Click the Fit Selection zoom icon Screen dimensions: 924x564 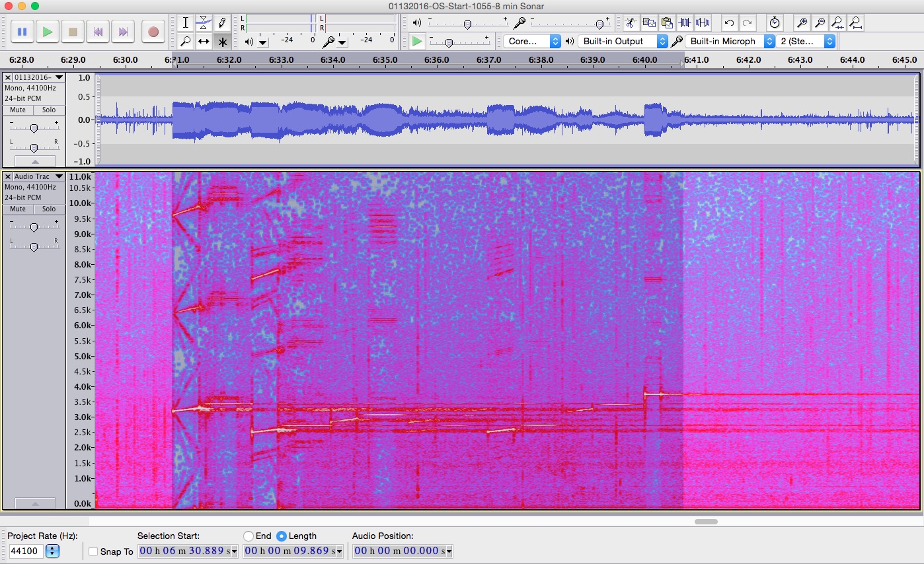pos(837,23)
